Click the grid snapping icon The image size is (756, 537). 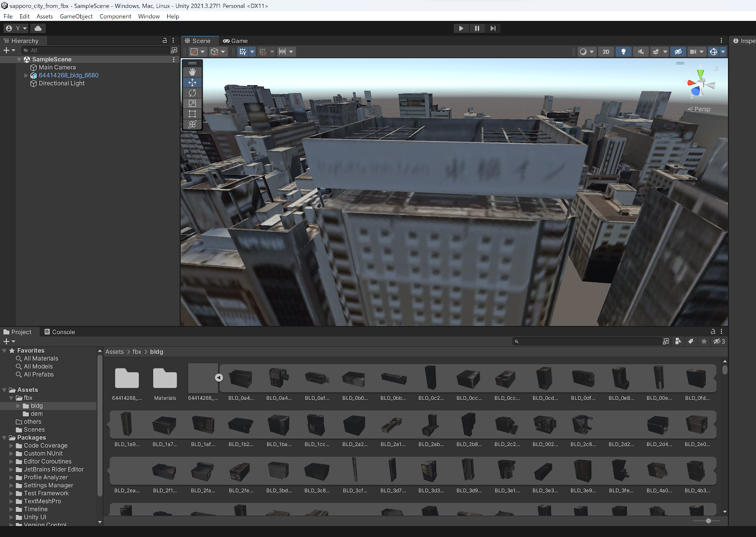point(263,52)
